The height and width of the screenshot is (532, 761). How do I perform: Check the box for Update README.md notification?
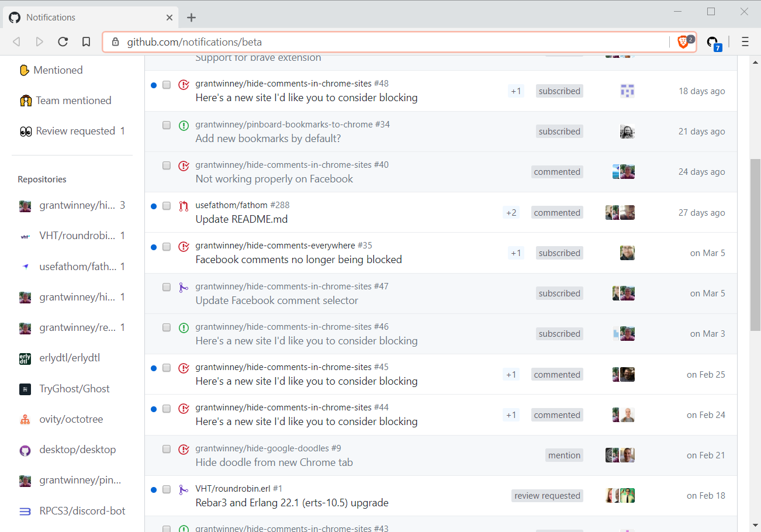167,206
